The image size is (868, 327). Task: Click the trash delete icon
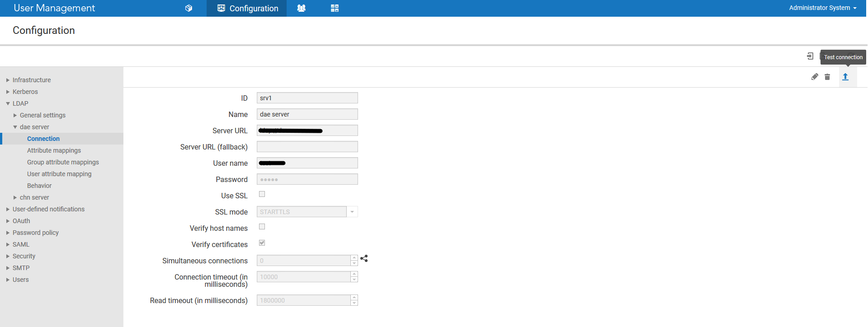pyautogui.click(x=827, y=77)
